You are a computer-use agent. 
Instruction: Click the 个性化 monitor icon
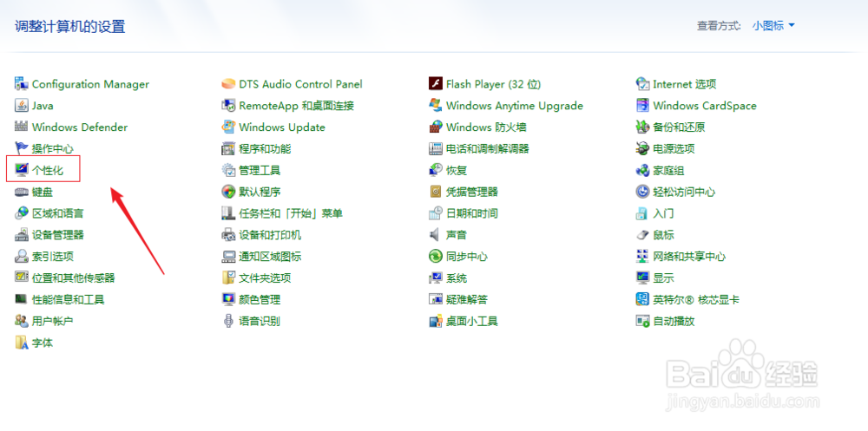coord(22,171)
